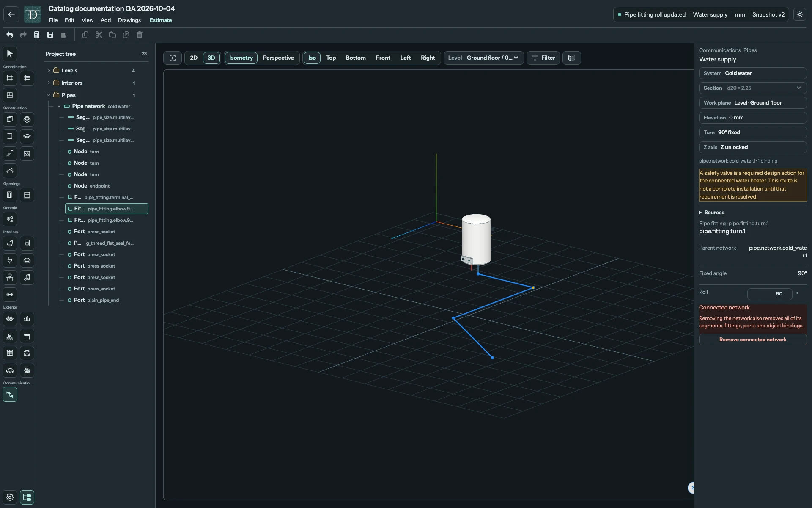Click the back arrow button
The width and height of the screenshot is (812, 508).
[x=11, y=14]
